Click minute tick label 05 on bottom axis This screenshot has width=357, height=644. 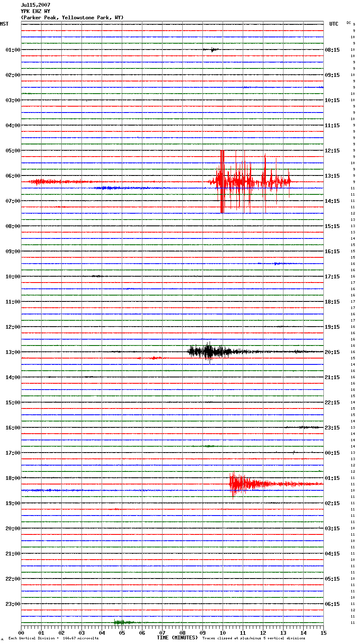pyautogui.click(x=122, y=633)
